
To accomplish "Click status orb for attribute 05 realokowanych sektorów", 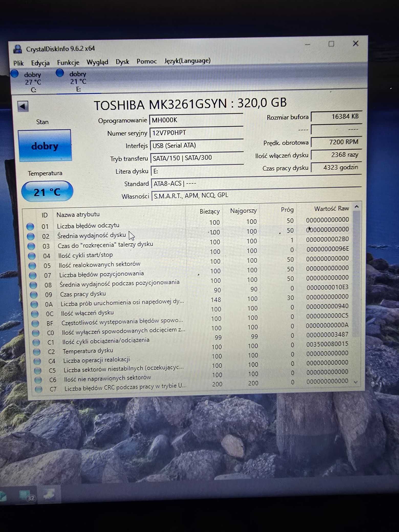I will 32,265.
